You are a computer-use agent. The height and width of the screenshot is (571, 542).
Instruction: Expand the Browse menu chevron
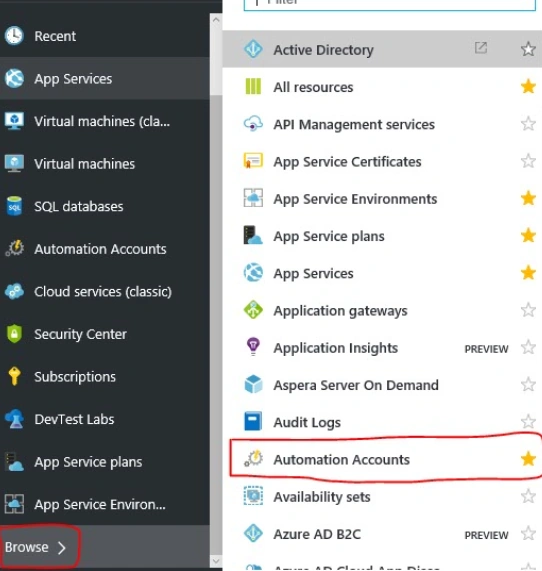pyautogui.click(x=62, y=547)
